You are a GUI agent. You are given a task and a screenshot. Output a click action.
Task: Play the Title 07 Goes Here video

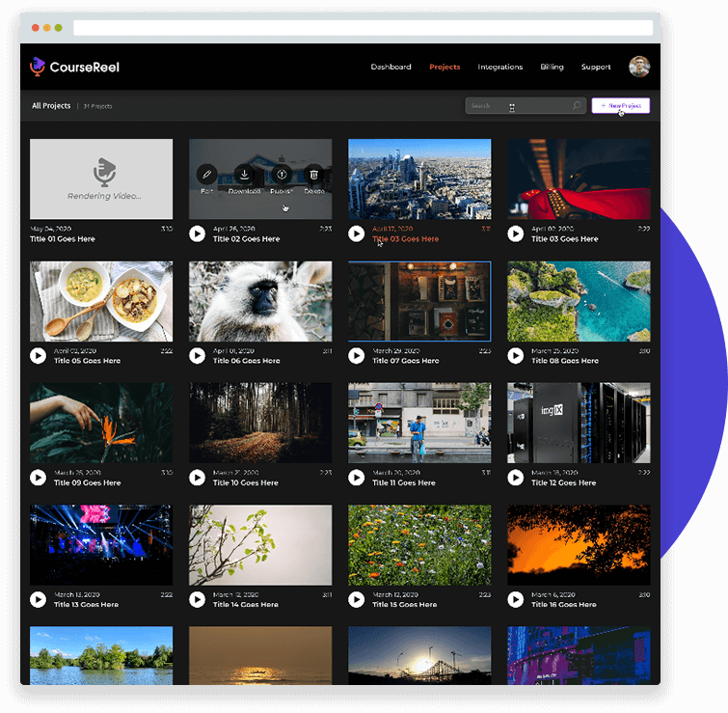[357, 356]
